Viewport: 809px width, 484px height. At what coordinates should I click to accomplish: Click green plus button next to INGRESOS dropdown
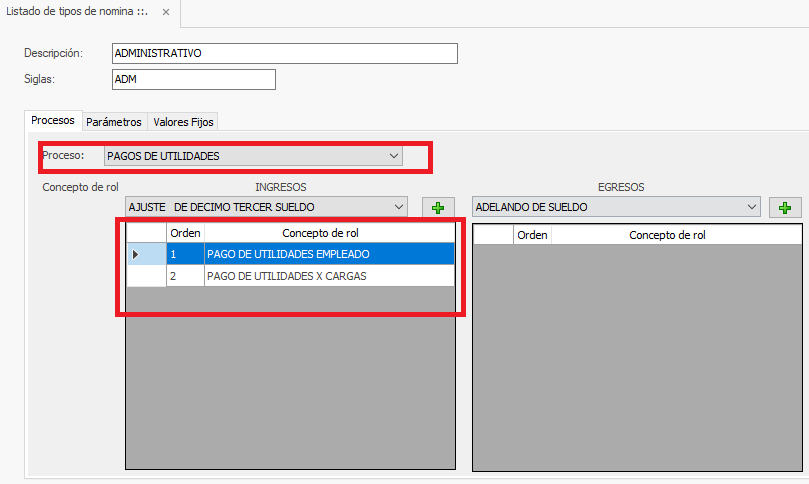pos(436,207)
